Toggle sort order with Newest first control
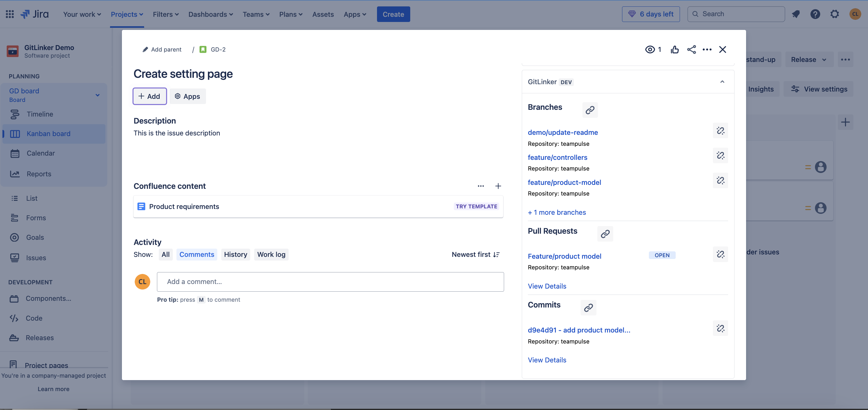Image resolution: width=868 pixels, height=410 pixels. 475,254
